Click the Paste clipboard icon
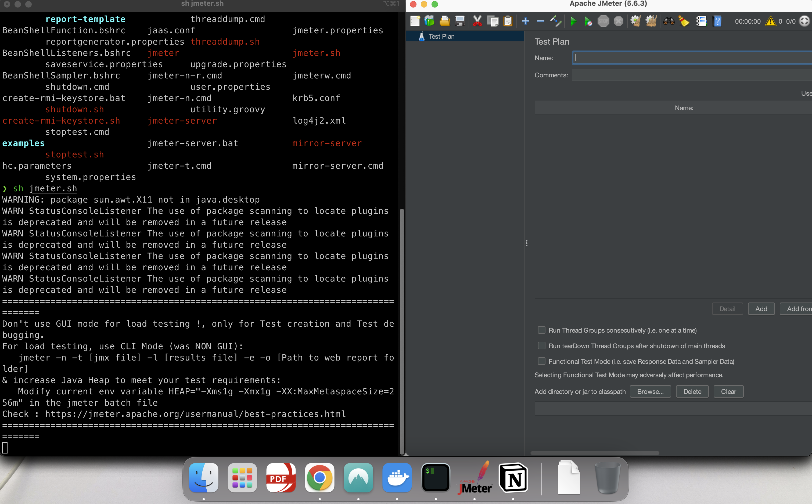Screen dimensions: 812x504 (508, 21)
